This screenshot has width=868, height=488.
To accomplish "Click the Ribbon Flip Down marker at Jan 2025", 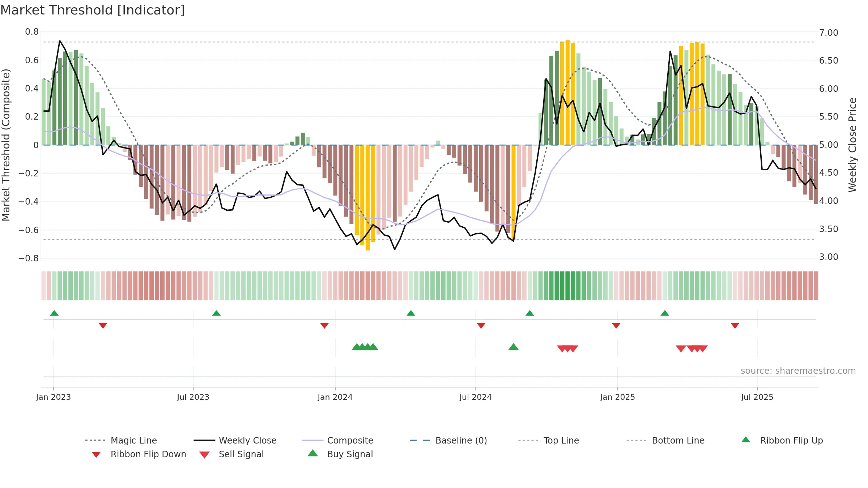I will [x=616, y=326].
